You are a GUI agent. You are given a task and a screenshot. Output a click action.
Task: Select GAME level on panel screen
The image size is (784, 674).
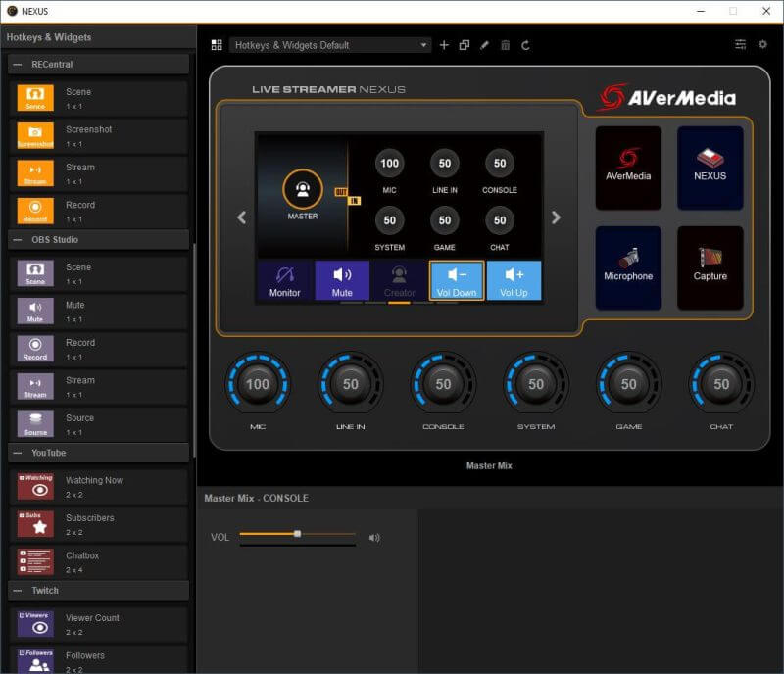click(x=445, y=220)
